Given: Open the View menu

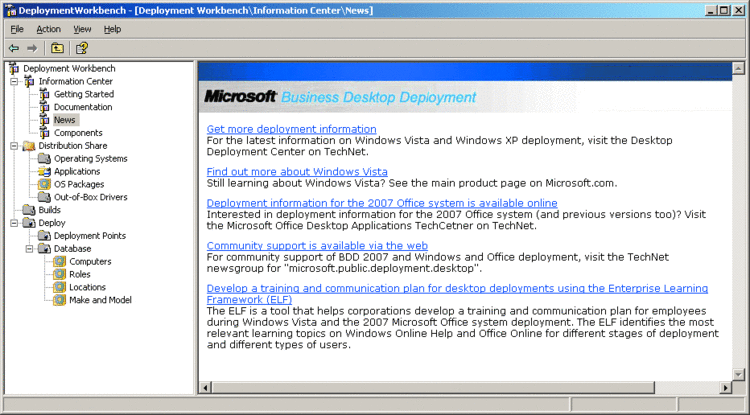Looking at the screenshot, I should click(x=82, y=29).
